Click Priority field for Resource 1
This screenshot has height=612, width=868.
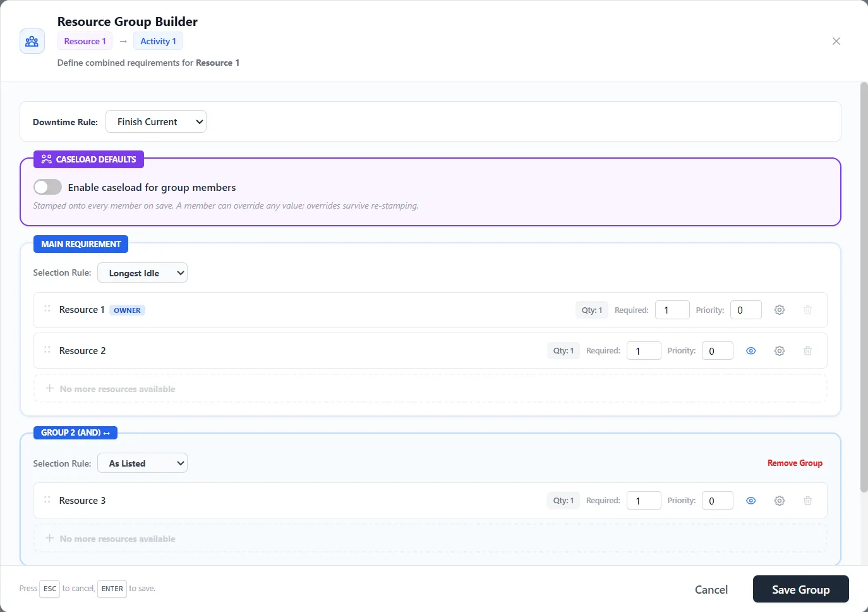pyautogui.click(x=746, y=310)
